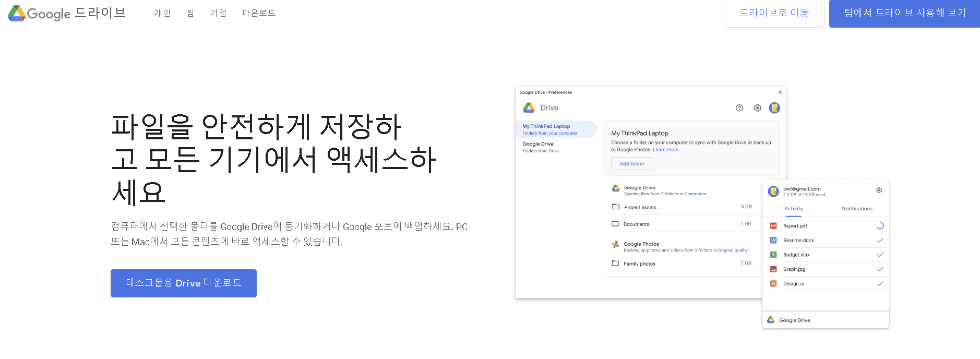
Task: Click the Learn more link
Action: pos(665,150)
